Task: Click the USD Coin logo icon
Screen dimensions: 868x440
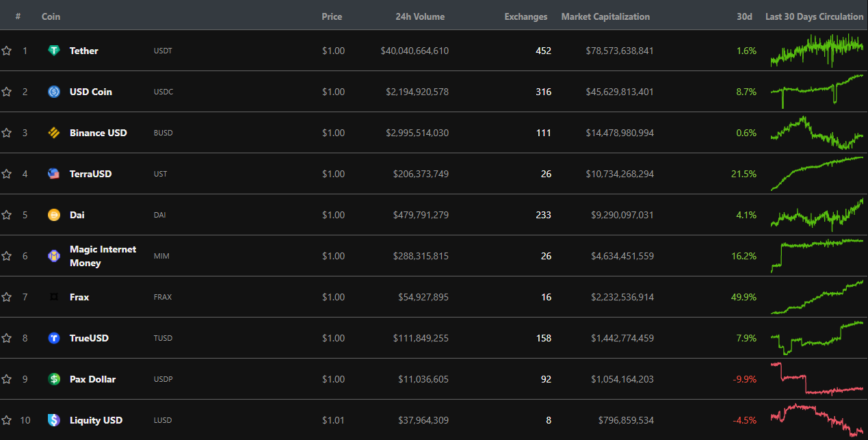Action: 54,92
